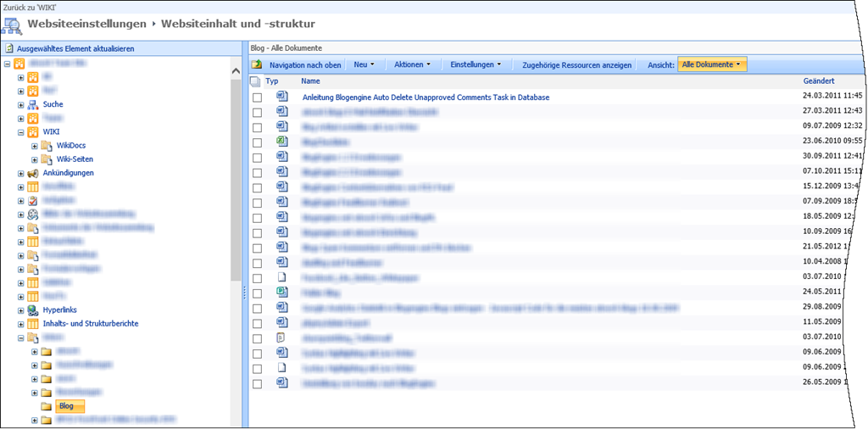
Task: Expand the WikiDocs node
Action: tap(35, 146)
